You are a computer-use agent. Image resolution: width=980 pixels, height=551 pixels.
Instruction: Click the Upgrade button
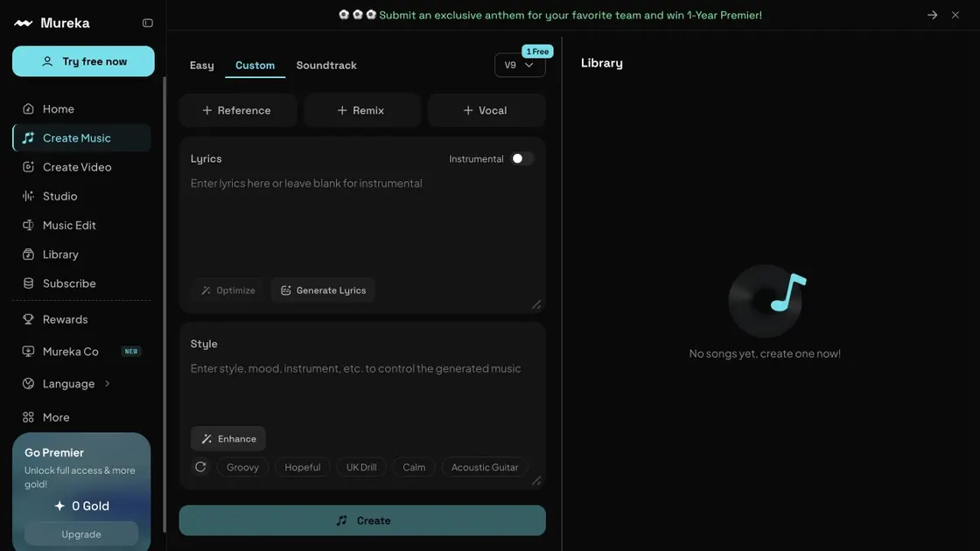[x=81, y=534]
